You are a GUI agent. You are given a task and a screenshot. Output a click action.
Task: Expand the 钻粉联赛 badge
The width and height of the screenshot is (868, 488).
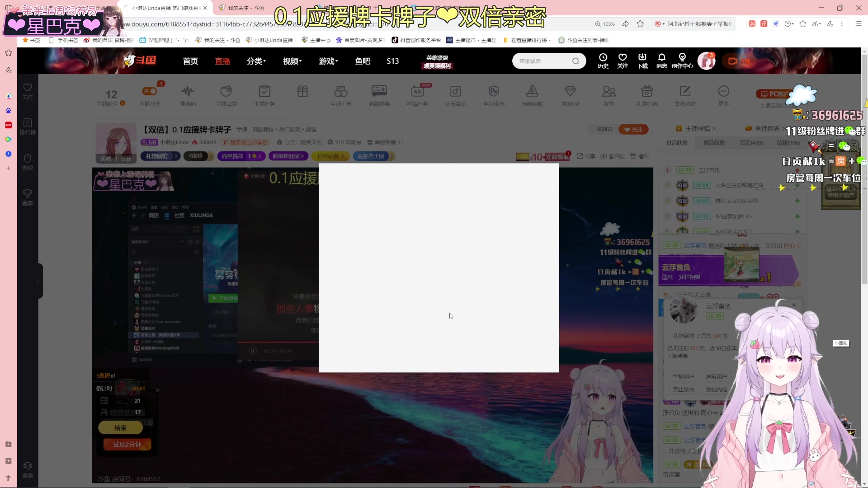click(330, 156)
